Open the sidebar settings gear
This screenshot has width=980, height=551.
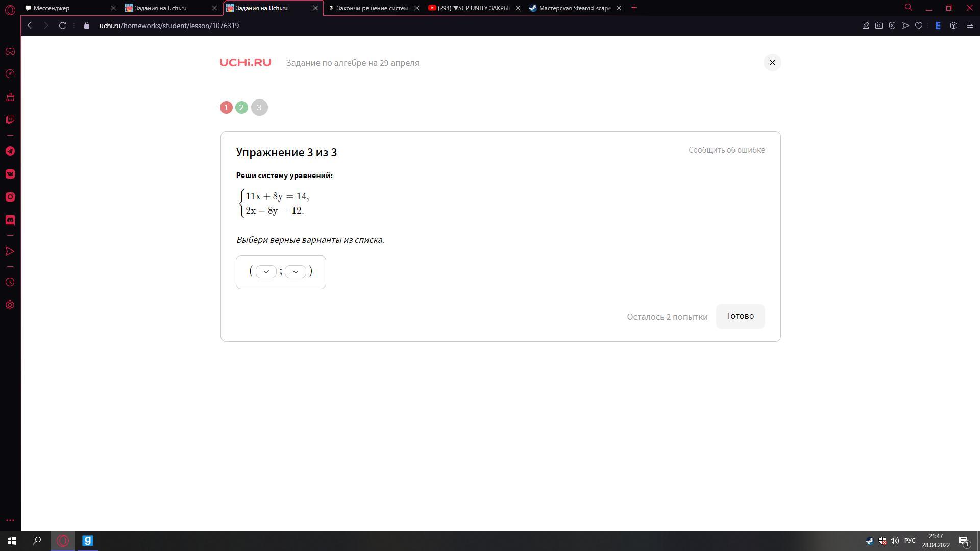10,305
